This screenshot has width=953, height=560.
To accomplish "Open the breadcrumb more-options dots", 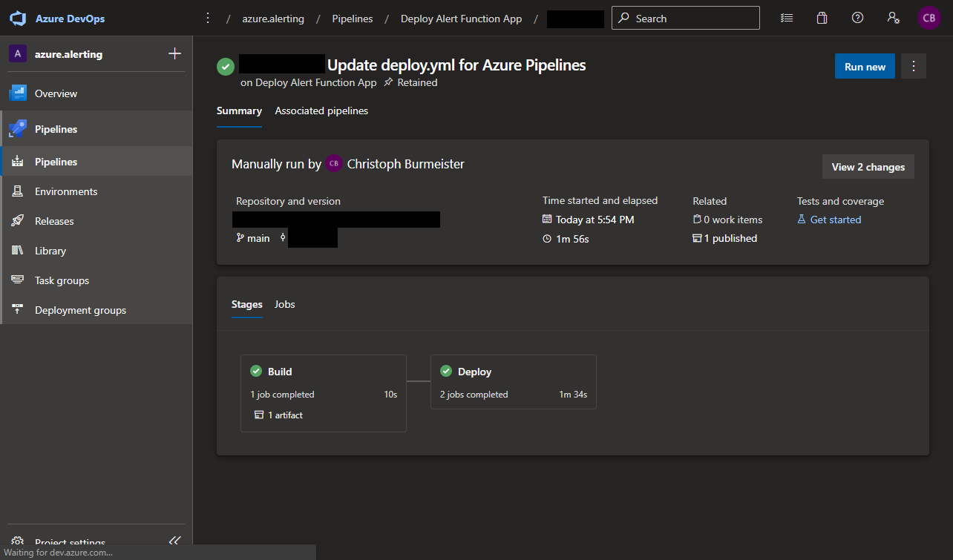I will coord(208,19).
